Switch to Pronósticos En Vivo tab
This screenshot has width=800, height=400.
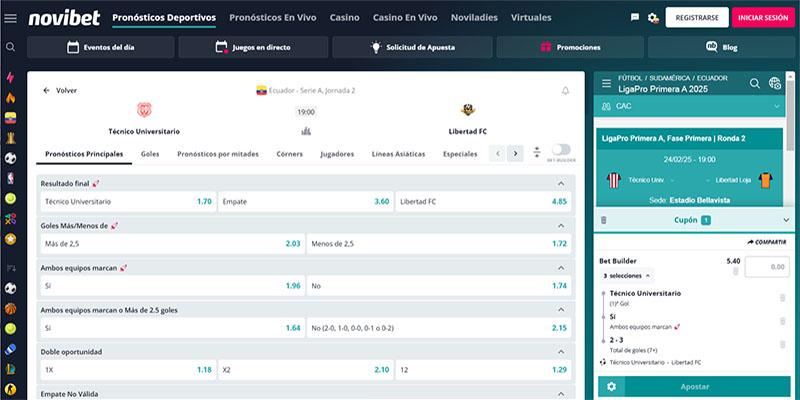[x=272, y=18]
